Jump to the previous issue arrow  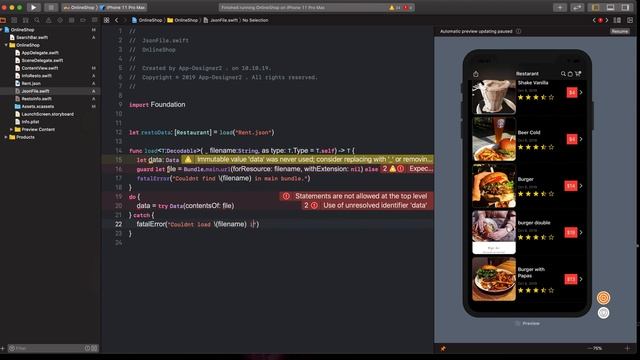pyautogui.click(x=594, y=20)
